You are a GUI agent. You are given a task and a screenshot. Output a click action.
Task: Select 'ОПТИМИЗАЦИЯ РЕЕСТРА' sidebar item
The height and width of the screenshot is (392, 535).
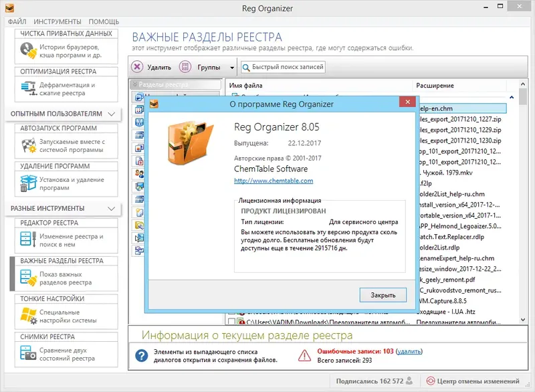click(66, 84)
